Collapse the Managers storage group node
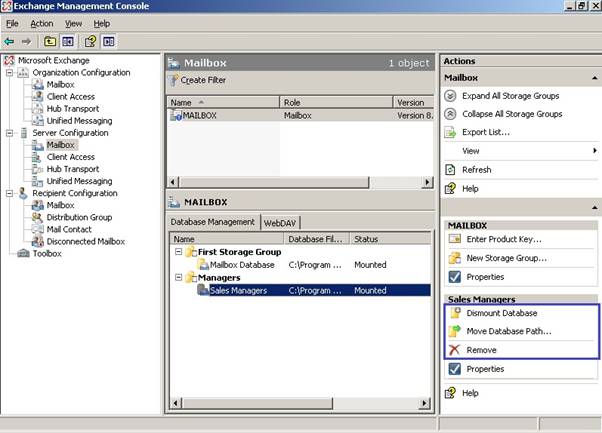 click(178, 277)
